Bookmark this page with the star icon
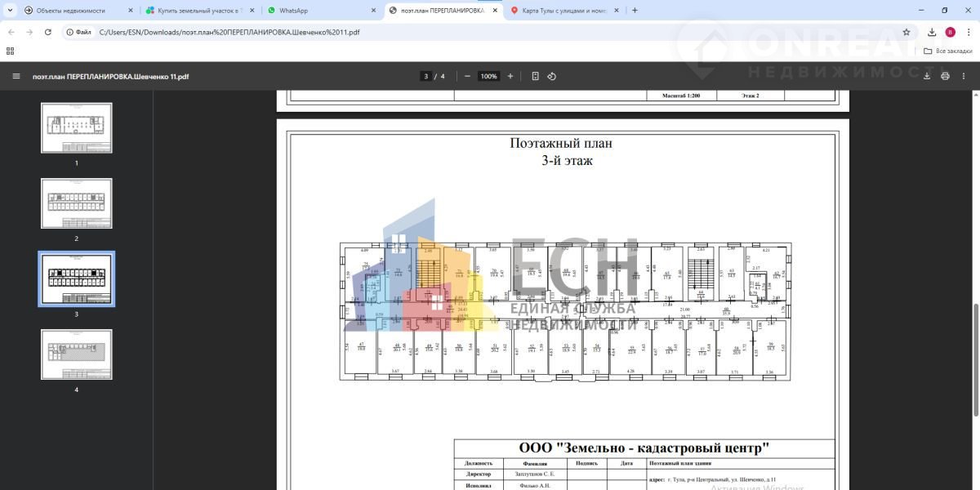The width and height of the screenshot is (980, 490). tap(906, 32)
